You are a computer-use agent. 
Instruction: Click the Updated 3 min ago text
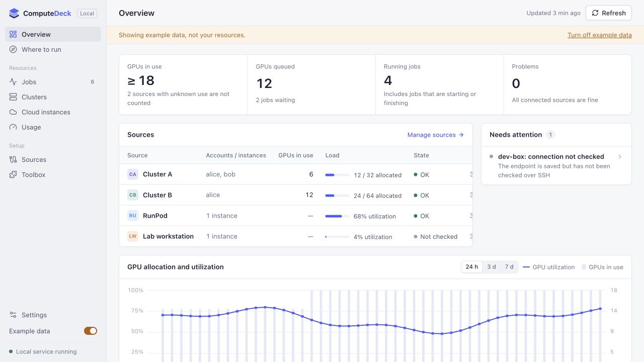pyautogui.click(x=553, y=13)
